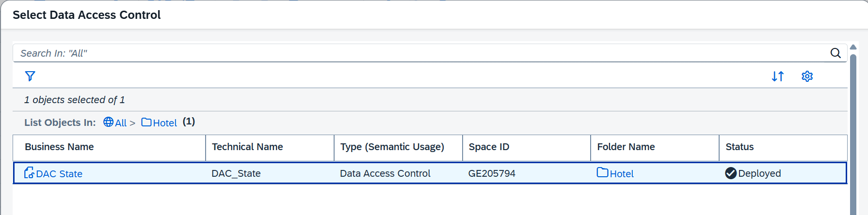Click the scrollbar up arrow
This screenshot has height=215, width=868.
pos(853,47)
